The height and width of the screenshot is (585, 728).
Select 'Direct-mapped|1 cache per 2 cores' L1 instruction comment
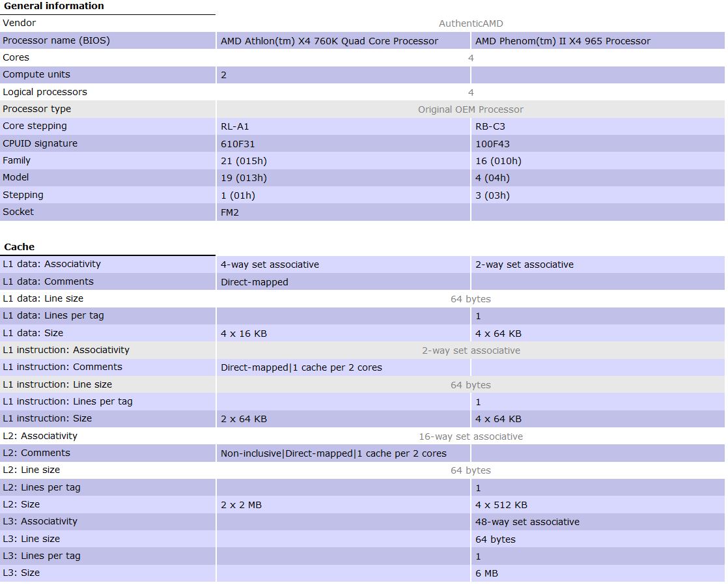(x=301, y=367)
